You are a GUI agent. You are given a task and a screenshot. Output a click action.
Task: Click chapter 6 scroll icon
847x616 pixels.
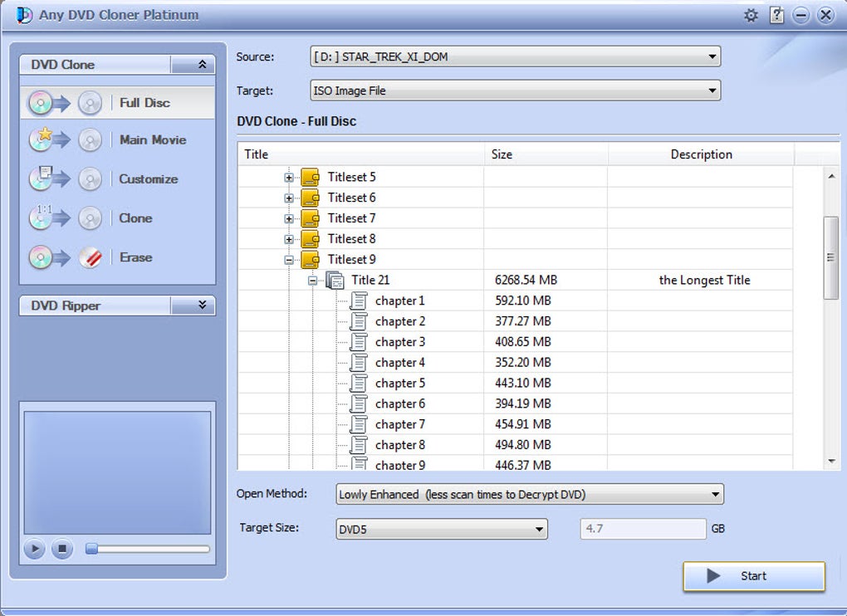359,403
